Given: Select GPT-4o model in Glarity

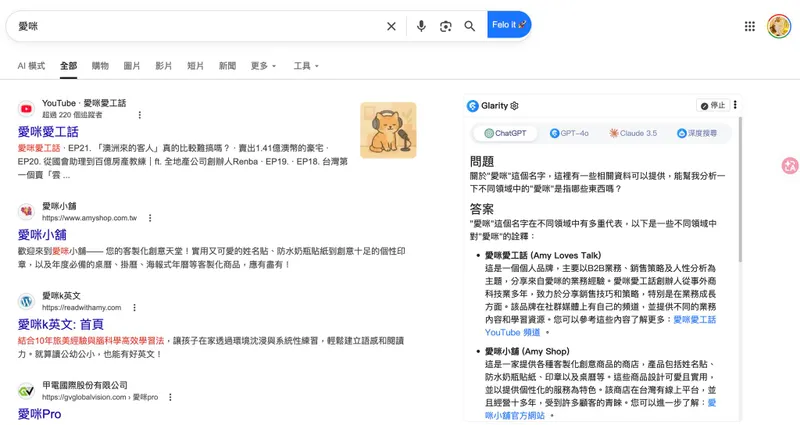Looking at the screenshot, I should tap(569, 133).
